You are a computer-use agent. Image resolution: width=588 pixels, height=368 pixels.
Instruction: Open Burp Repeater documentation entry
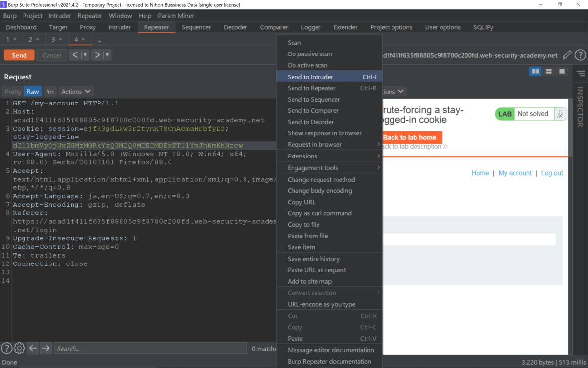point(329,362)
